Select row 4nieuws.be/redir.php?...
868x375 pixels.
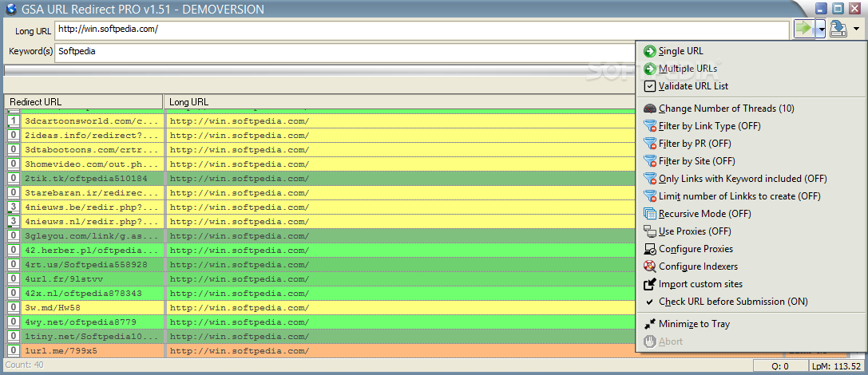tap(320, 207)
